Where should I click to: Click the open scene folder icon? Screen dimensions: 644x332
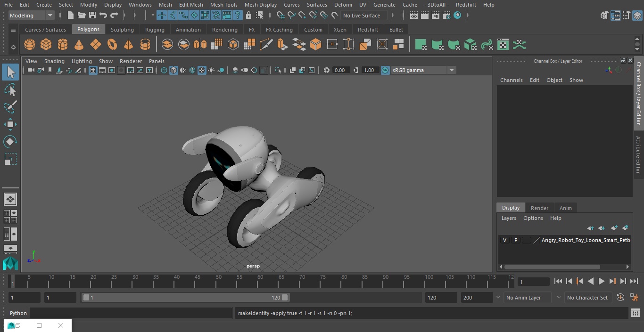[82, 16]
